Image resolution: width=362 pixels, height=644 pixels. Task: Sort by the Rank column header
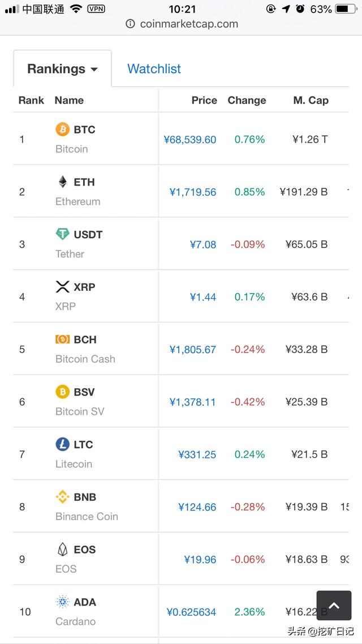(31, 100)
